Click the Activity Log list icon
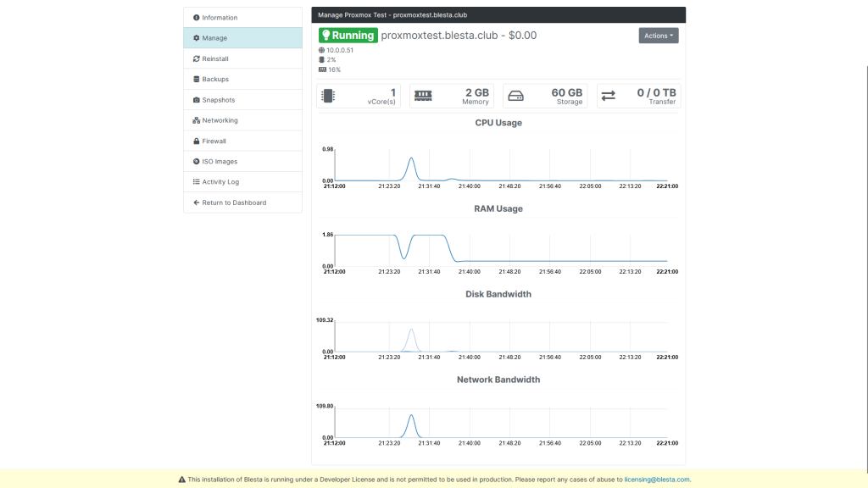 (197, 182)
